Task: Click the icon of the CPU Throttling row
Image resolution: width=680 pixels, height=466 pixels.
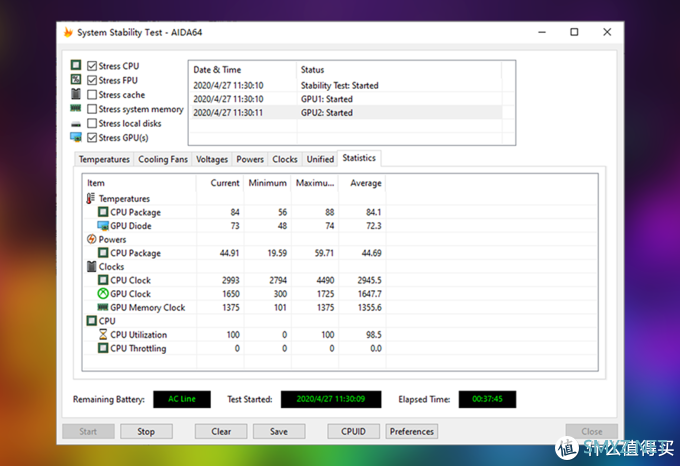Action: 103,348
